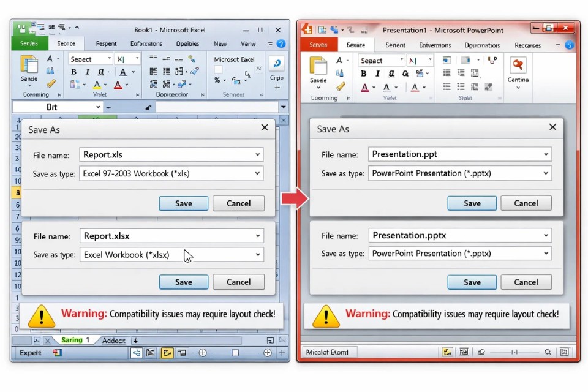Click the bulleted list icon in PowerPoint's ribbon
588x392 pixels.
(x=447, y=72)
